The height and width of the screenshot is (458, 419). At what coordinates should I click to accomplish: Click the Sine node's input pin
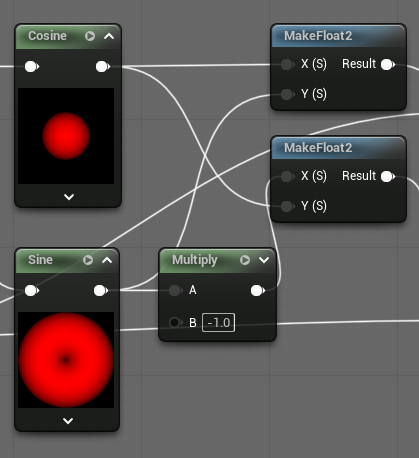pos(32,291)
